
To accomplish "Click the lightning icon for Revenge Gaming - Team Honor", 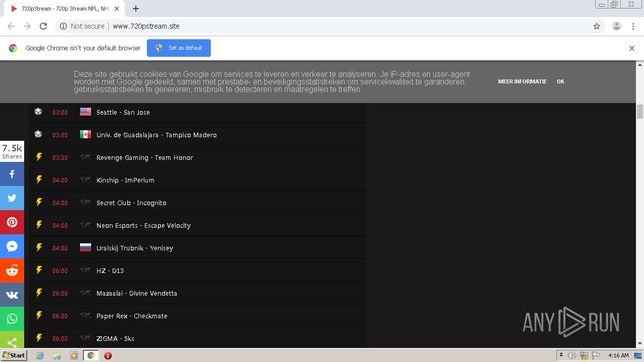I will click(39, 157).
